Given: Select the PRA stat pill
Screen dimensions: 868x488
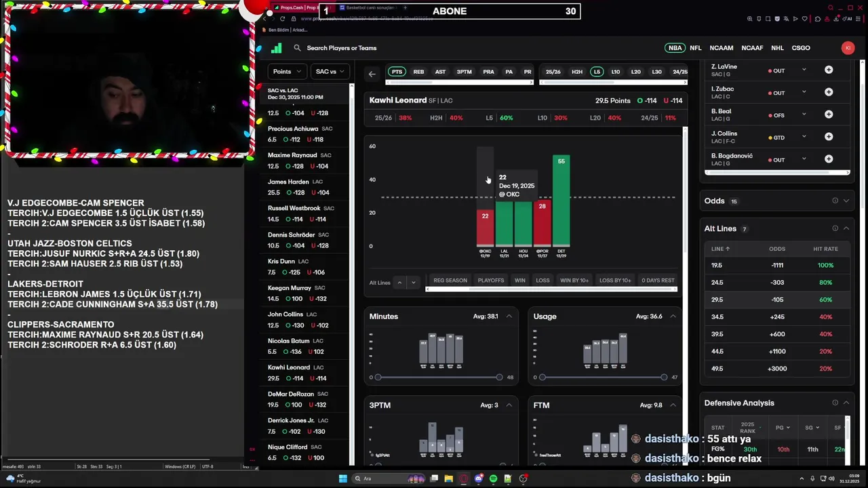Looking at the screenshot, I should 488,72.
